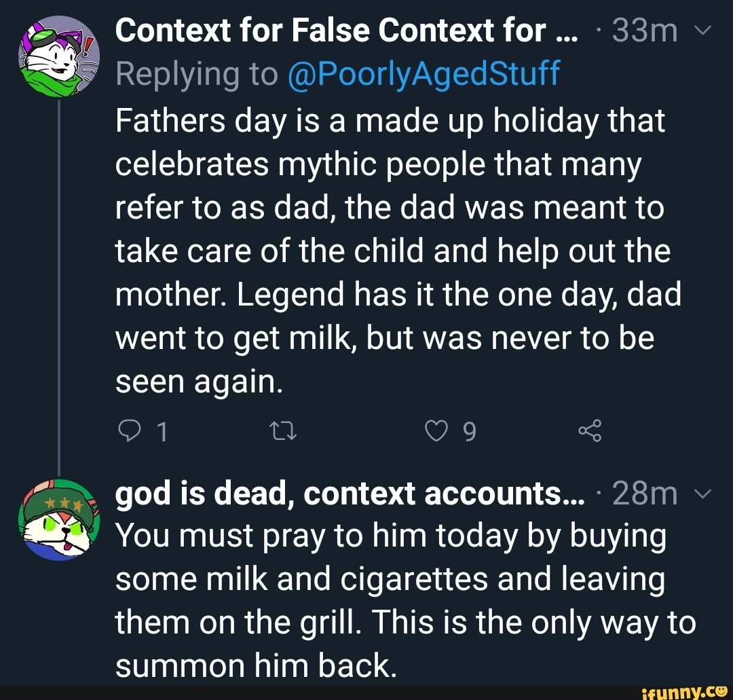Select the retweet icon under the tweet
This screenshot has width=733, height=700.
tap(283, 430)
